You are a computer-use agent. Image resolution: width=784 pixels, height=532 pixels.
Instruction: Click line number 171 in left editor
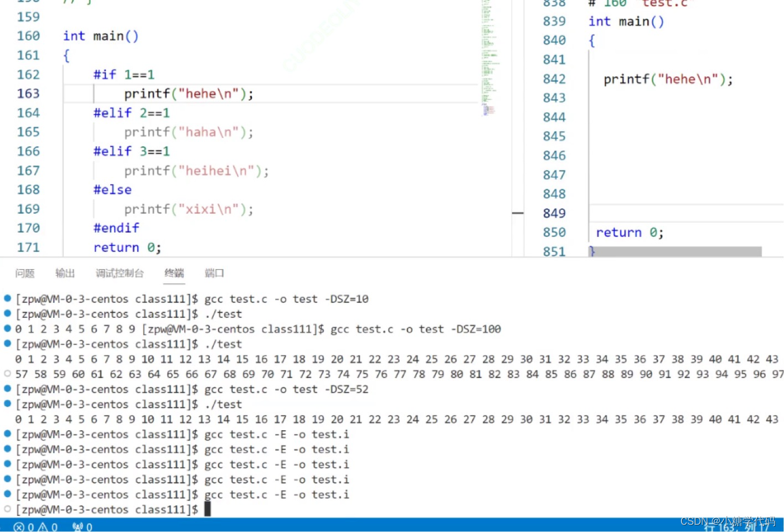click(28, 247)
